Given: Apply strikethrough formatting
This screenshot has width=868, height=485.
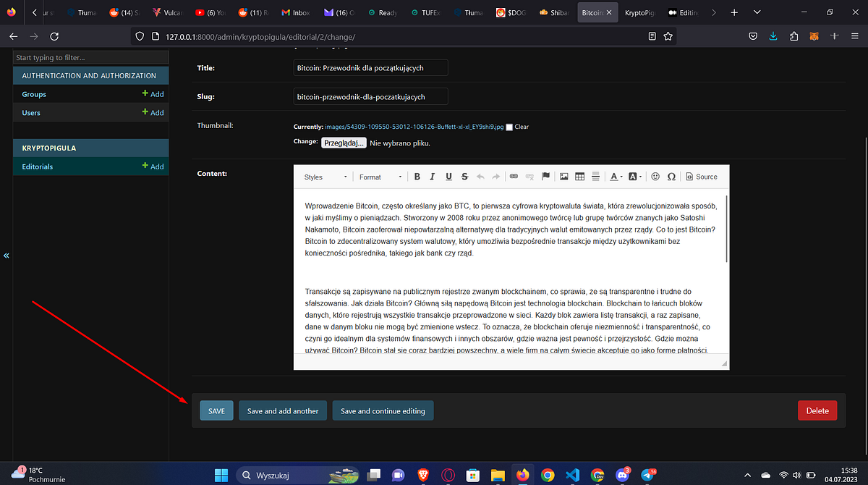Looking at the screenshot, I should click(464, 176).
